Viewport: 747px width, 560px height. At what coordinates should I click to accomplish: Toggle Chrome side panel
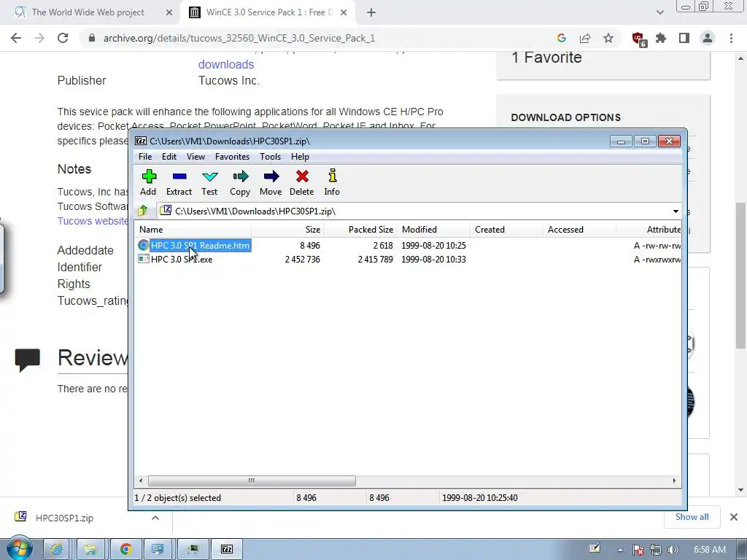[684, 38]
